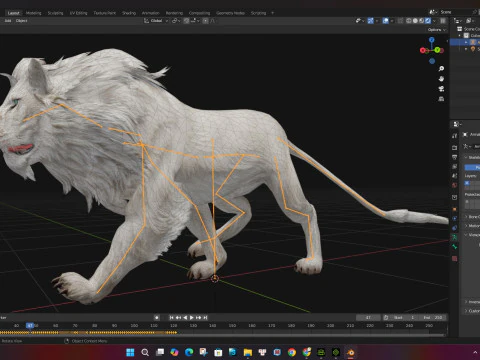Switch to the Sculpting workspace tab
The height and width of the screenshot is (360, 480).
(x=55, y=13)
